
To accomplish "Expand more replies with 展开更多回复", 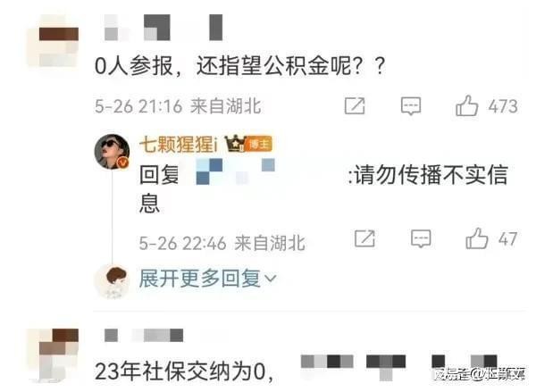I will 200,279.
